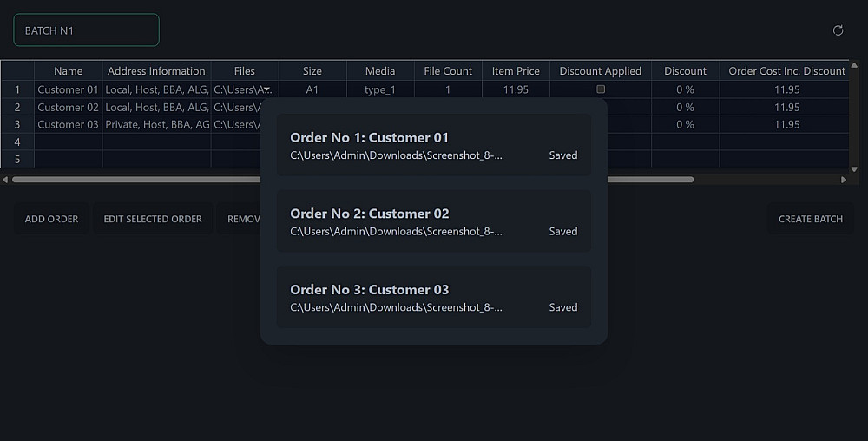Viewport: 868px width, 441px height.
Task: Click the Name column header
Action: tap(68, 71)
